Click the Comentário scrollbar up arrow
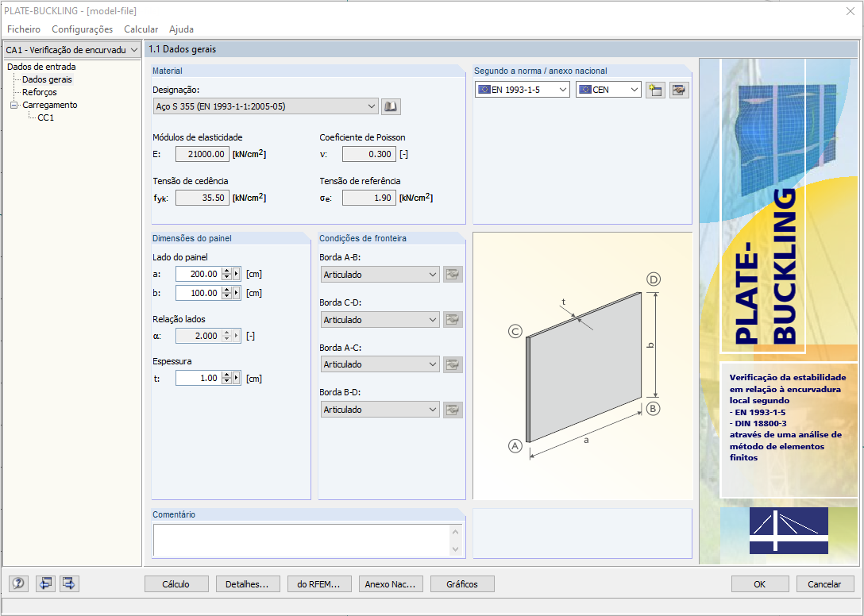This screenshot has height=616, width=864. (455, 532)
